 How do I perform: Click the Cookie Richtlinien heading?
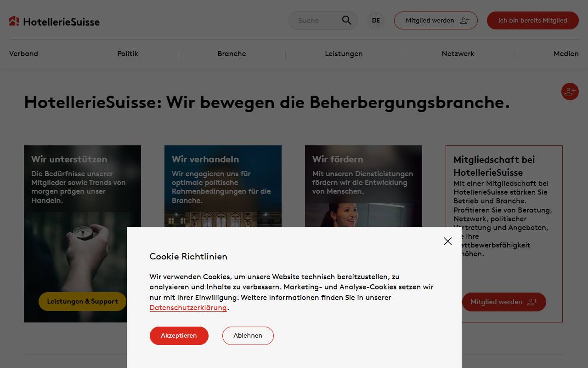pos(188,256)
